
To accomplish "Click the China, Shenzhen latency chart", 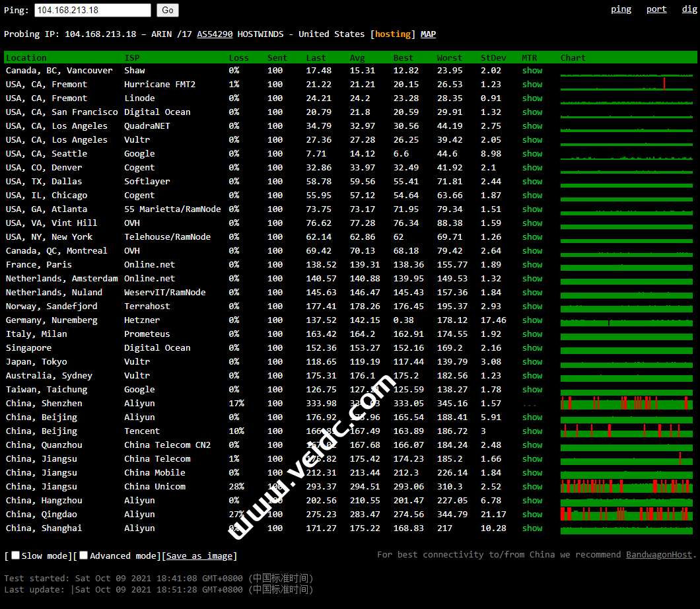I will [626, 403].
